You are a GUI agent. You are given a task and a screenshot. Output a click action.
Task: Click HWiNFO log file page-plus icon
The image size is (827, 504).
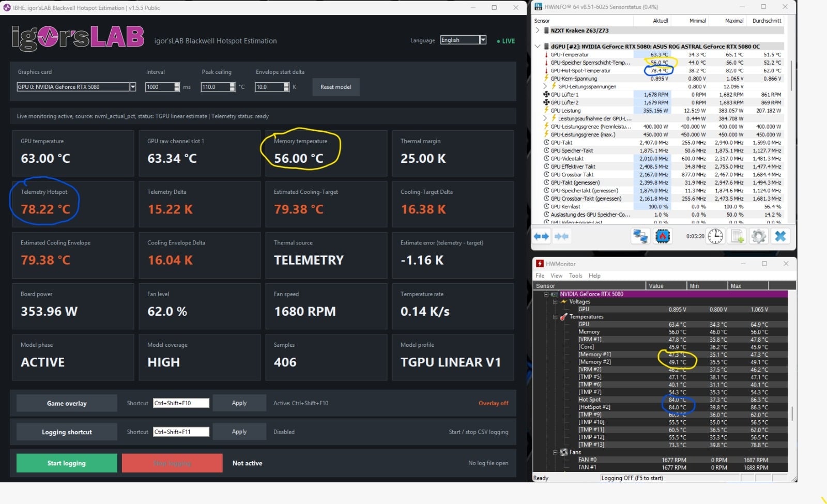pyautogui.click(x=737, y=236)
